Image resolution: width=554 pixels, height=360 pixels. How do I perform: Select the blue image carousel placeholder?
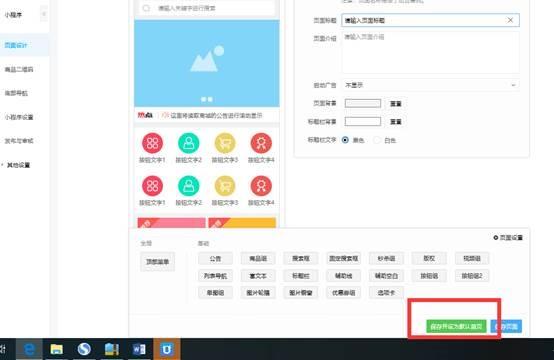click(x=207, y=63)
